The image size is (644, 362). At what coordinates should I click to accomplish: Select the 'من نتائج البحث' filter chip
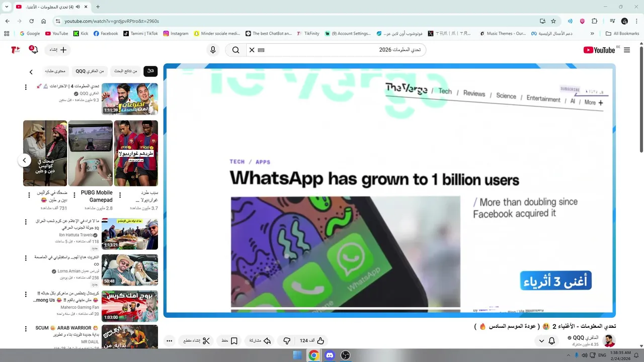(x=125, y=71)
